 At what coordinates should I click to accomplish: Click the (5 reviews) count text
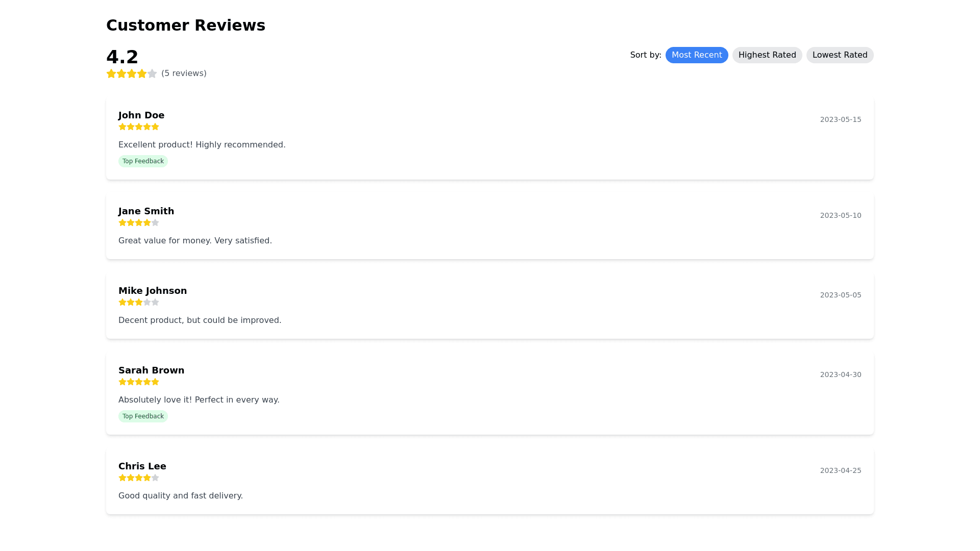tap(184, 73)
